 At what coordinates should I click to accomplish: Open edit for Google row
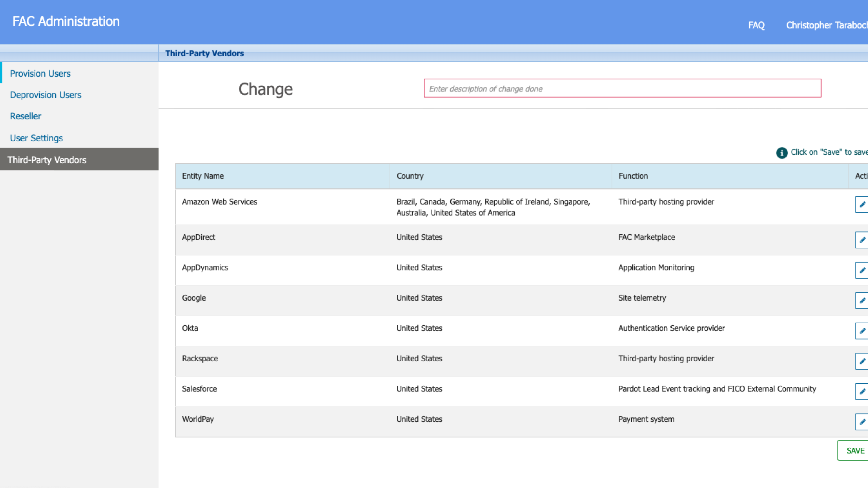862,301
